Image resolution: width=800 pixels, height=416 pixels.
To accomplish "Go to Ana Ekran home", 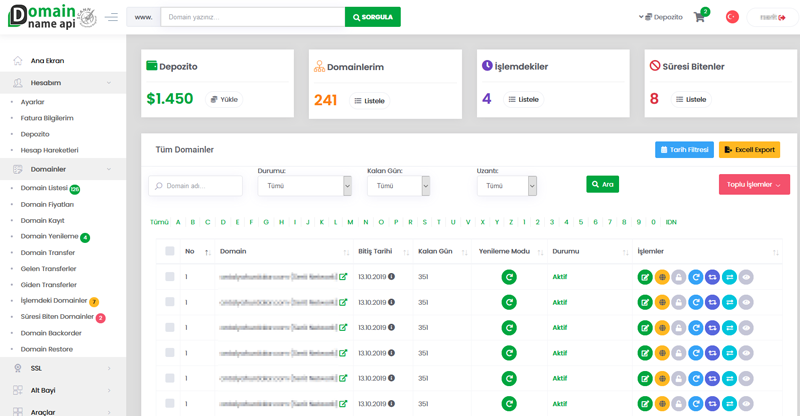I will (x=47, y=60).
